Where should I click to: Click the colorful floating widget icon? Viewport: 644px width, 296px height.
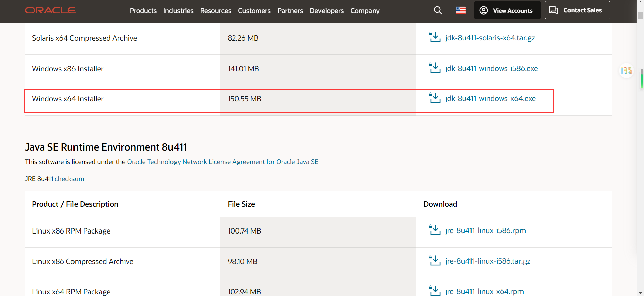click(x=626, y=71)
